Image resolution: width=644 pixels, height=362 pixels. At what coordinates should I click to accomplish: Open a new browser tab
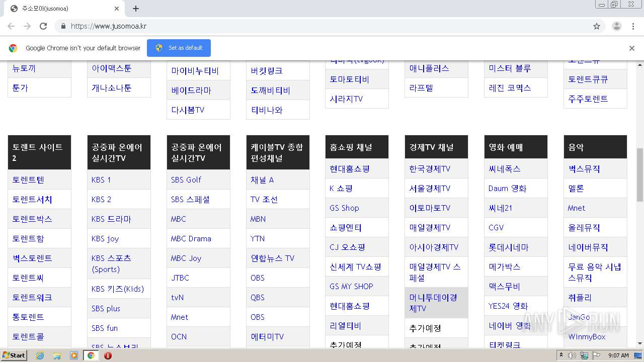136,9
